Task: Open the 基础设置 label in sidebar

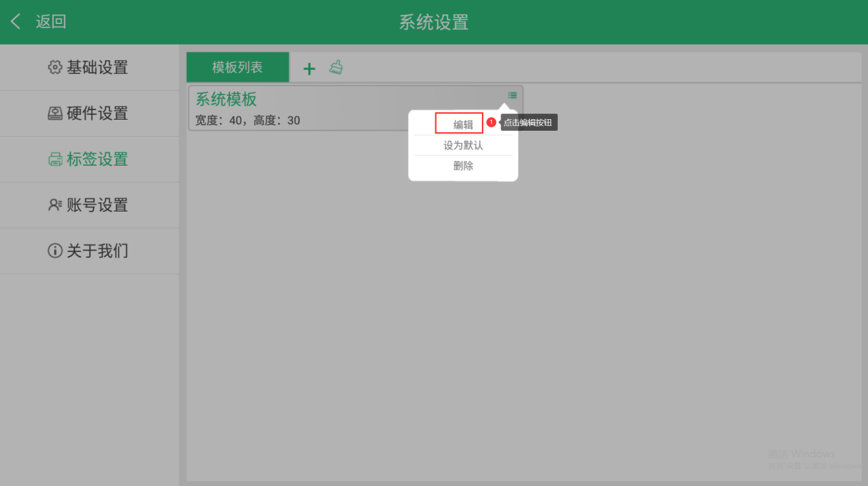Action: click(x=97, y=68)
